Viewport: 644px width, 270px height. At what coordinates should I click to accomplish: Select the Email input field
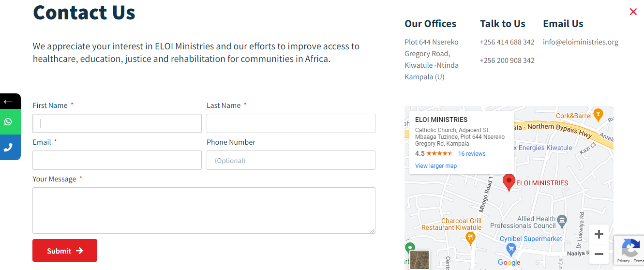tap(117, 160)
